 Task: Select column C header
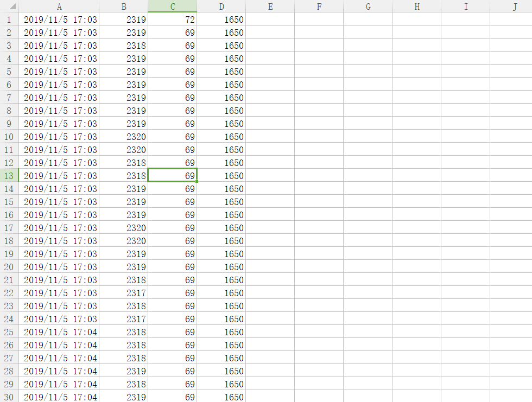click(x=173, y=7)
